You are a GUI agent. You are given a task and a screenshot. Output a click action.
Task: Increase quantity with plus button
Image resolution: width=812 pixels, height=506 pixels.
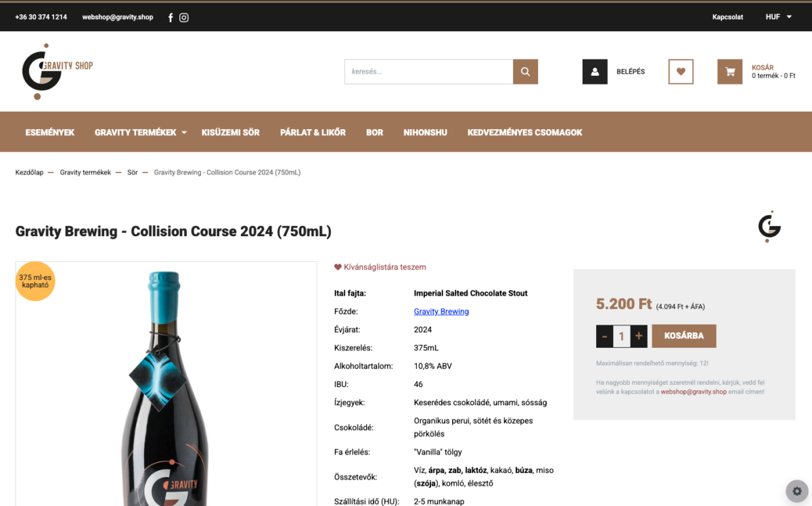coord(639,336)
